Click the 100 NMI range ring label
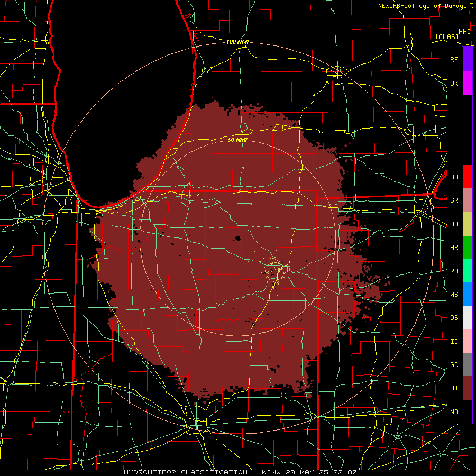The width and height of the screenshot is (476, 476). click(237, 42)
